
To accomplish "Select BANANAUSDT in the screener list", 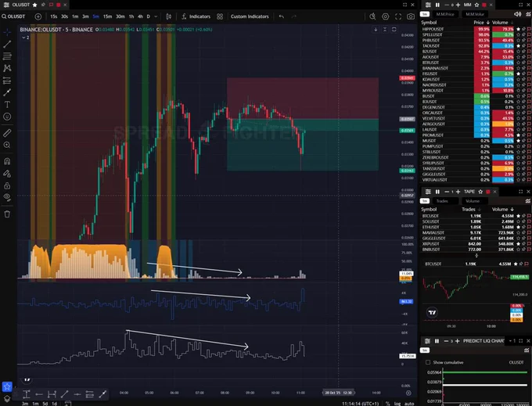I will tap(435, 68).
